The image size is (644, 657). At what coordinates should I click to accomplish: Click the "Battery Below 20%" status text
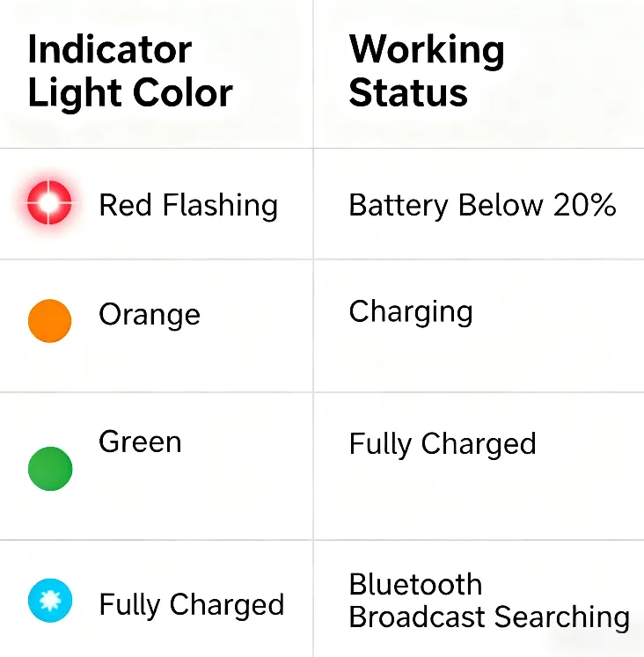point(482,205)
